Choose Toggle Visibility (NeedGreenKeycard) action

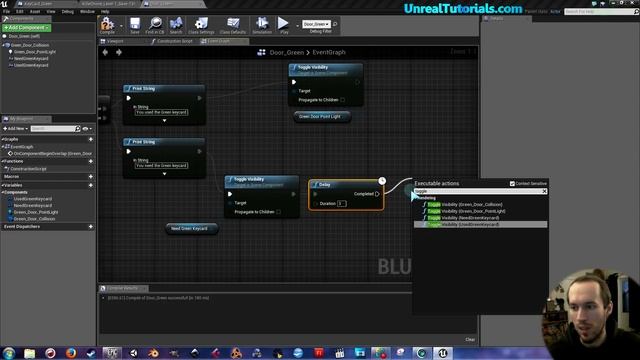(x=464, y=218)
